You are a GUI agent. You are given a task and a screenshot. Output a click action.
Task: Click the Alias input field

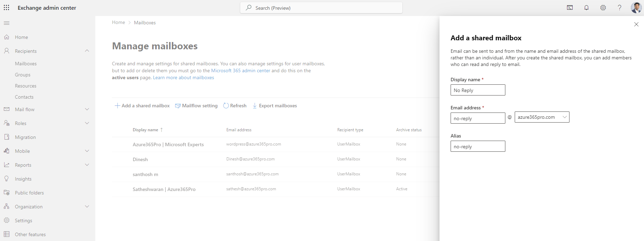click(478, 146)
